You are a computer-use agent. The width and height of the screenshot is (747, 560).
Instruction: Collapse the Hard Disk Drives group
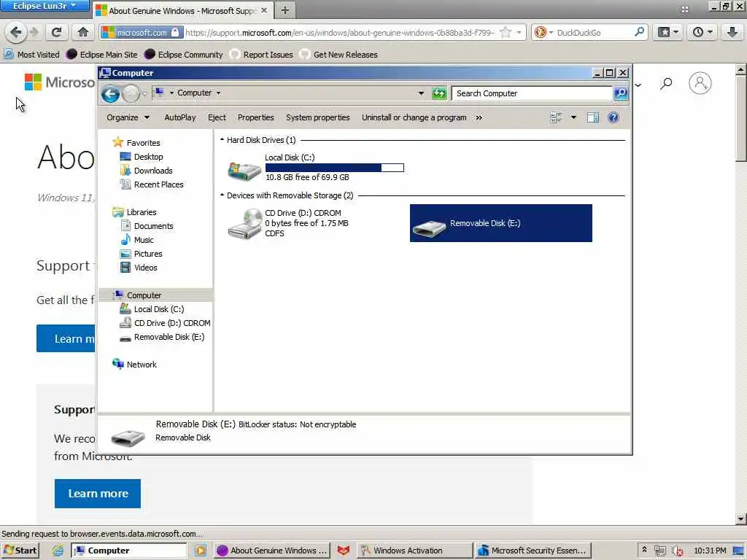tap(222, 139)
